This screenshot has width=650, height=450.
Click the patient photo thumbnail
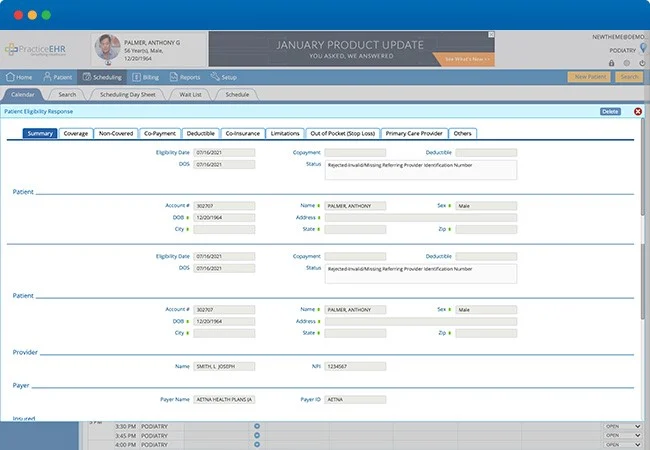coord(107,49)
